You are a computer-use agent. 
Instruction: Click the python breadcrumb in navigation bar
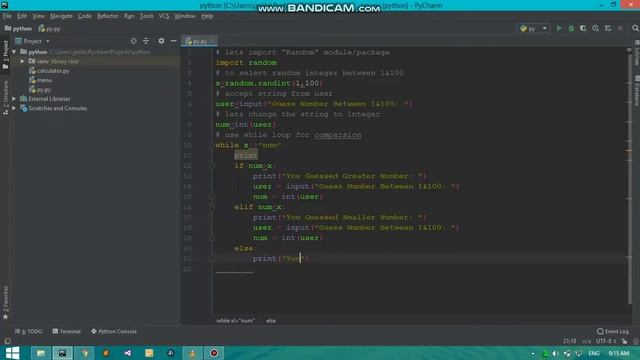coord(18,29)
